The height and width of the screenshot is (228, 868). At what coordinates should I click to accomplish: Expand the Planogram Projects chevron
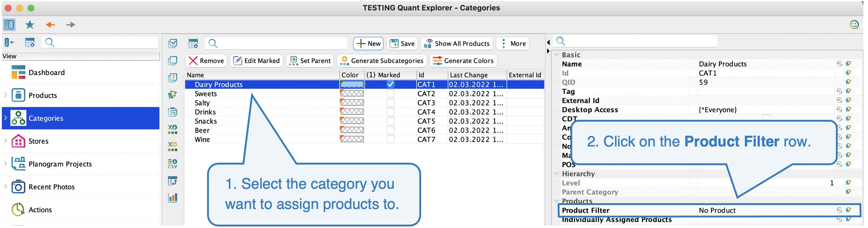(x=6, y=163)
